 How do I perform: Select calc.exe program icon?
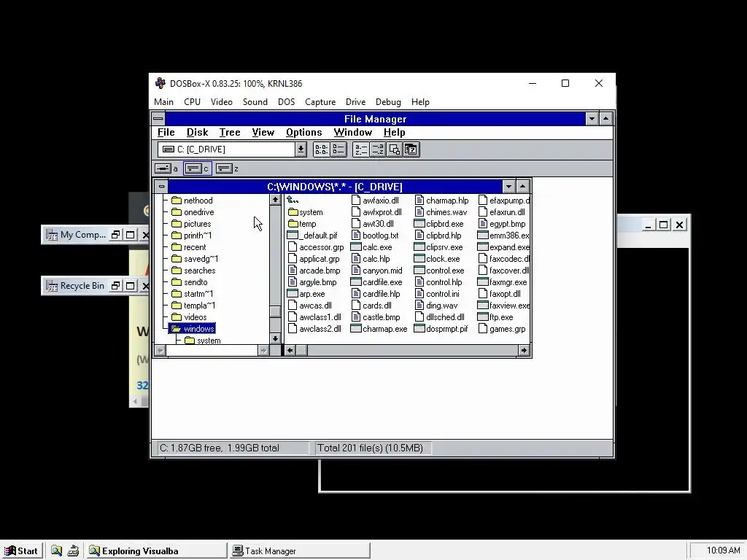coord(371,247)
